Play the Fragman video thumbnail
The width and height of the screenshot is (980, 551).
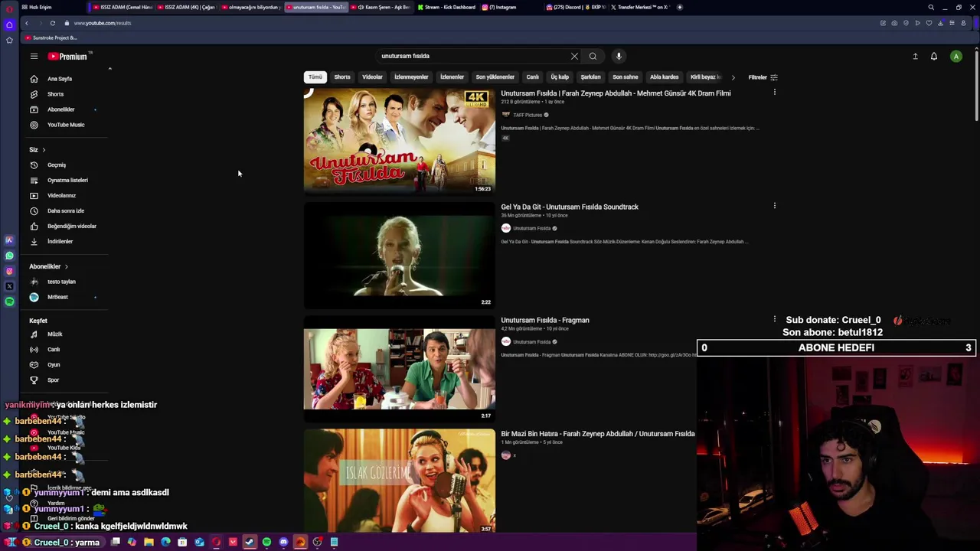tap(400, 368)
